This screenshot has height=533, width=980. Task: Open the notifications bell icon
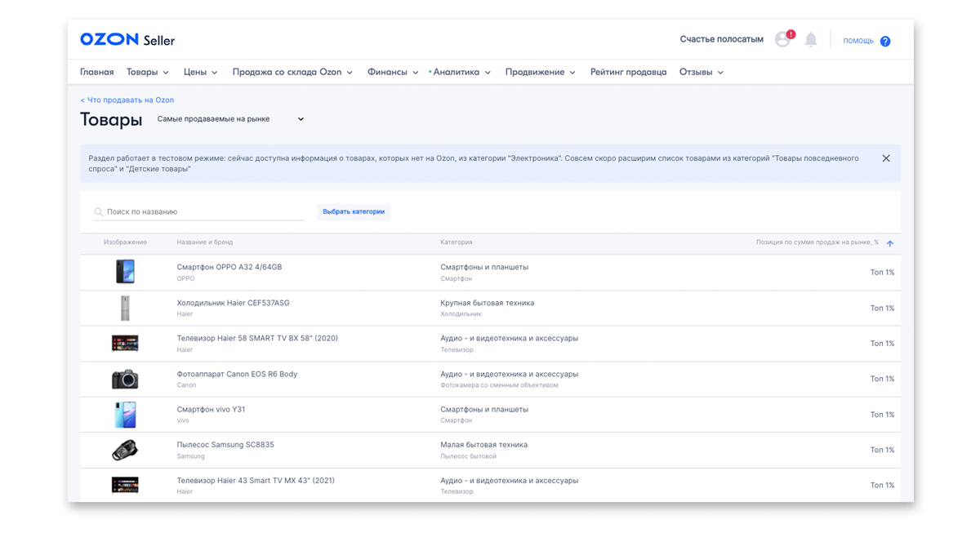tap(811, 39)
